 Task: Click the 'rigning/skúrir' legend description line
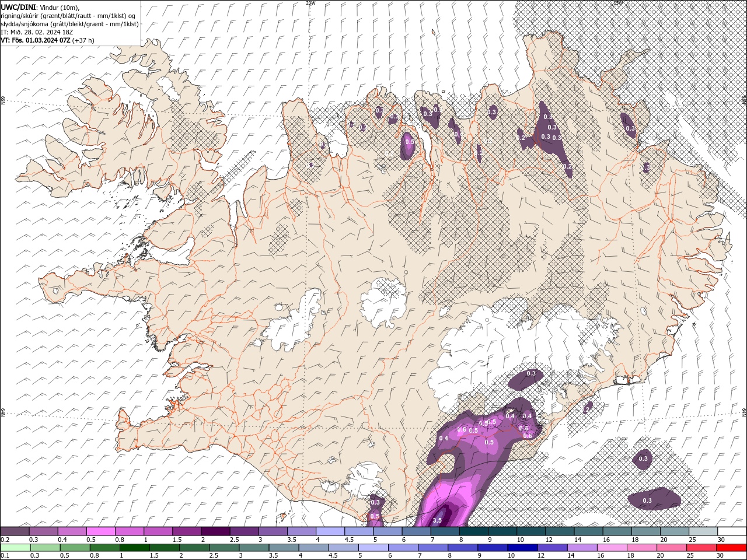click(69, 16)
